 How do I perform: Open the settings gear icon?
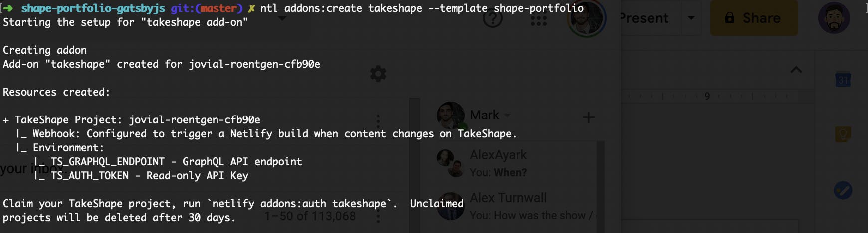point(378,74)
